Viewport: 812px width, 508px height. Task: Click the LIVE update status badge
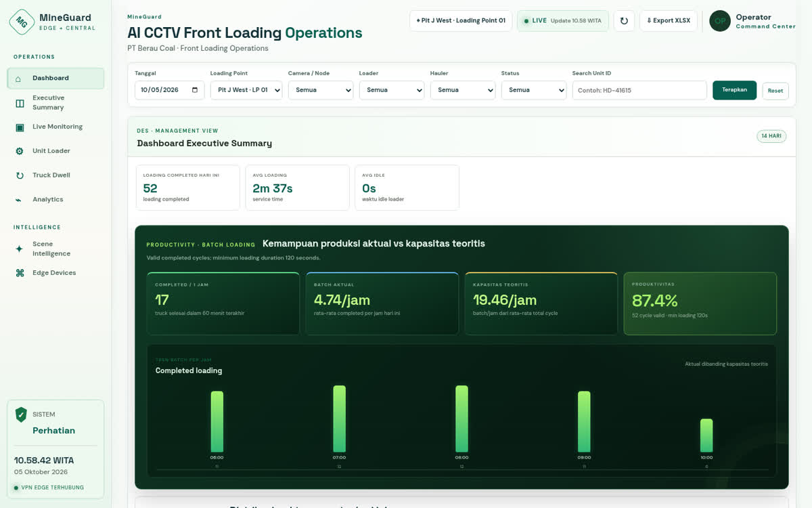tap(563, 21)
